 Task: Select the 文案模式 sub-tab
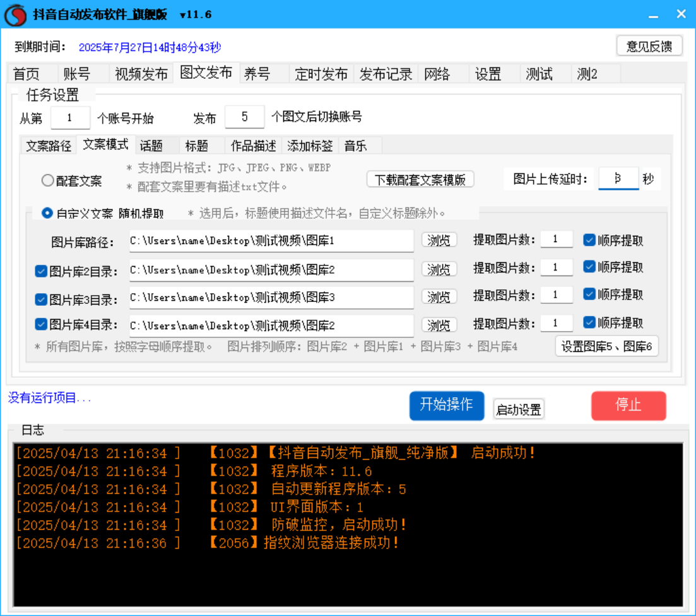click(105, 144)
